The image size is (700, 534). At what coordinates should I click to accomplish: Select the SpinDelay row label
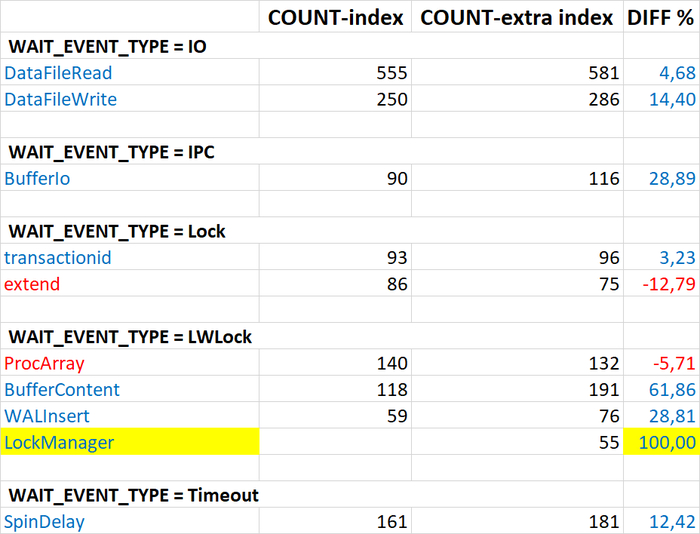click(45, 521)
